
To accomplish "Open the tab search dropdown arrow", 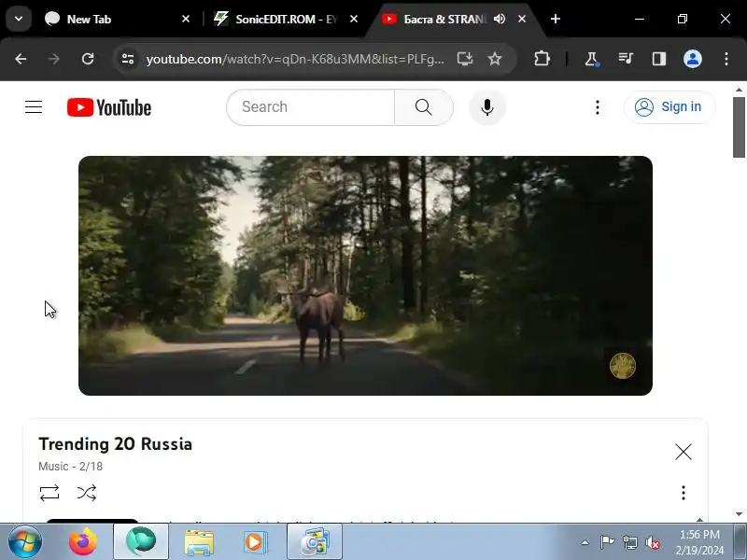I will 19,19.
